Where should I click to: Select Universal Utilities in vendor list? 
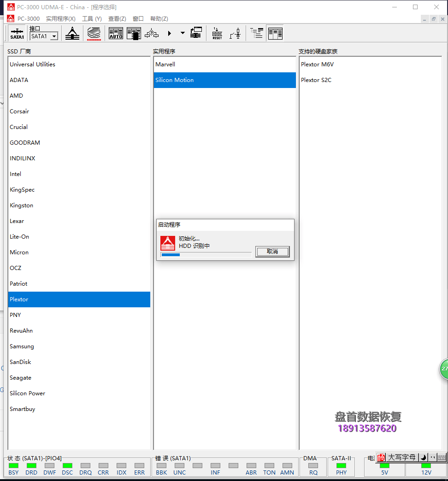tap(79, 65)
